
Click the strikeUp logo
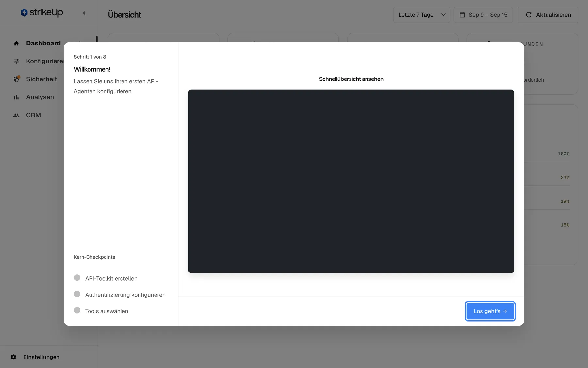point(41,13)
